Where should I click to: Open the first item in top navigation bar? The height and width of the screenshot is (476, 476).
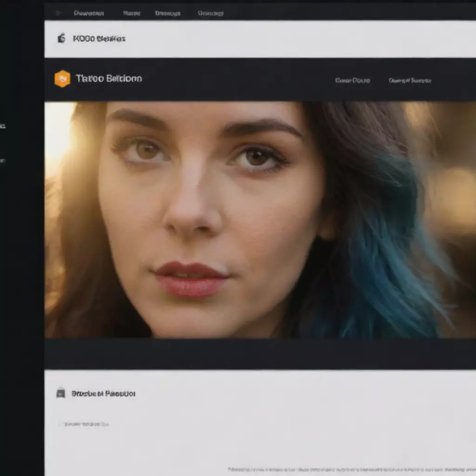point(89,13)
